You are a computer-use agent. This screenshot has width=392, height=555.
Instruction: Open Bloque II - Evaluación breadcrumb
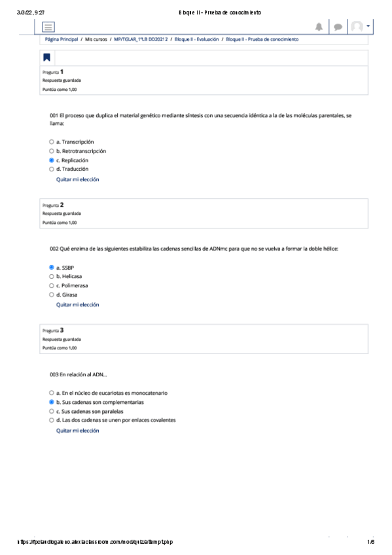(197, 39)
